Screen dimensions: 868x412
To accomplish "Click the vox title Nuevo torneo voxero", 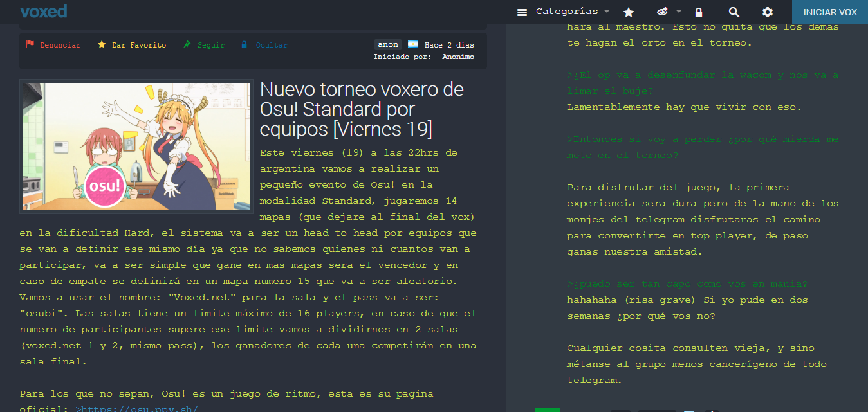I will point(362,109).
